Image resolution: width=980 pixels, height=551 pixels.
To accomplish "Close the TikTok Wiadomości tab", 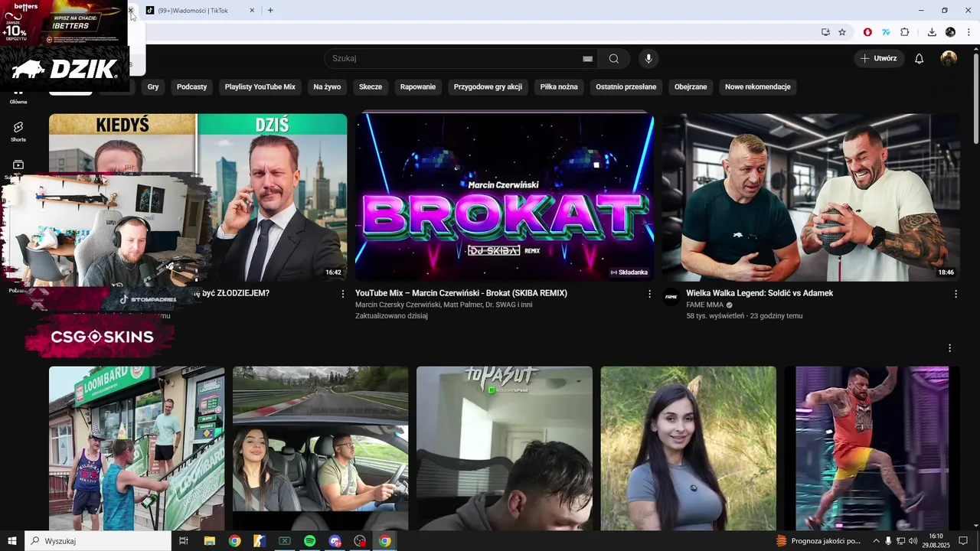I will 253,11.
